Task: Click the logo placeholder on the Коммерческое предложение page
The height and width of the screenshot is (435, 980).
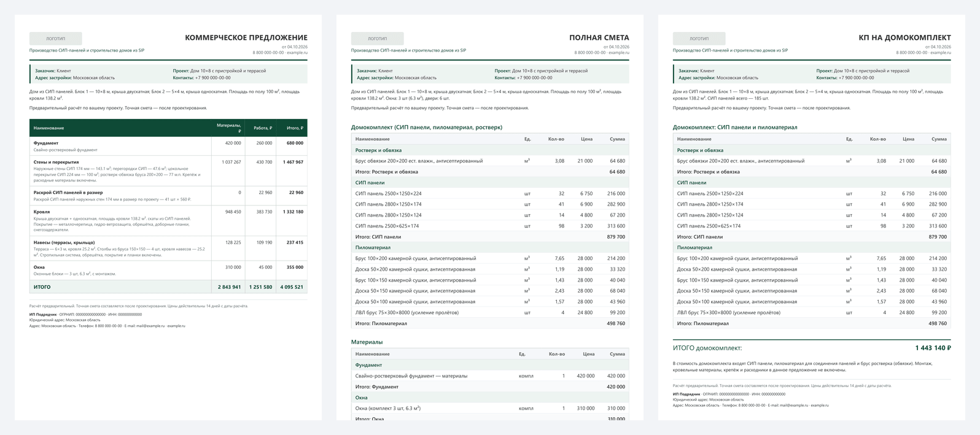Action: pos(55,39)
